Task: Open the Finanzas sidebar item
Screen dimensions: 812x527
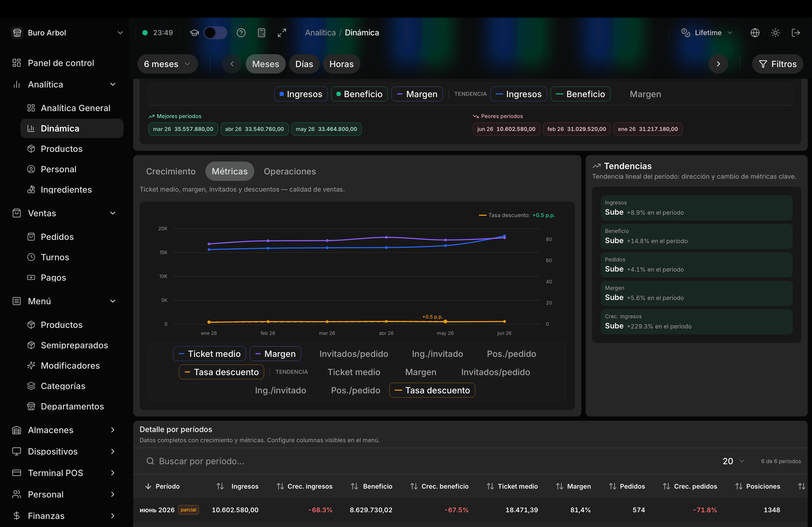Action: pos(64,516)
